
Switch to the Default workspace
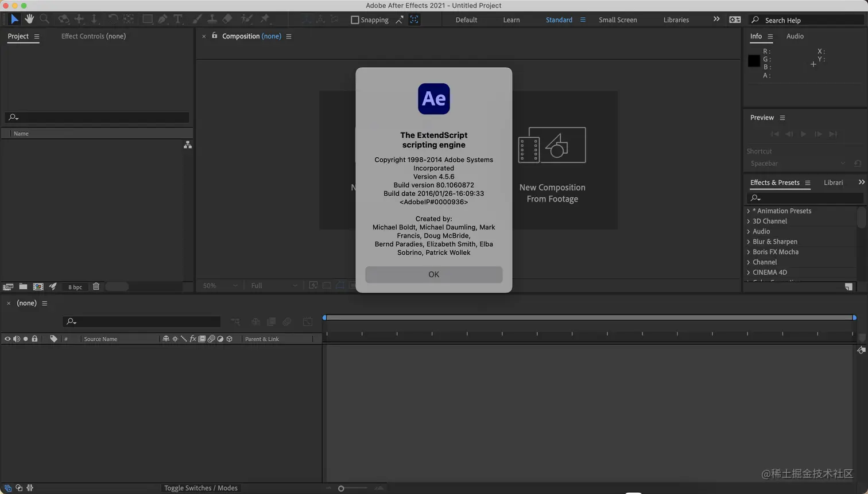(x=466, y=20)
